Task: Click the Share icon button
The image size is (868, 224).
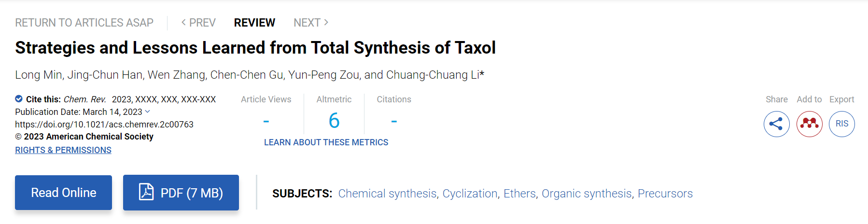Action: (776, 124)
